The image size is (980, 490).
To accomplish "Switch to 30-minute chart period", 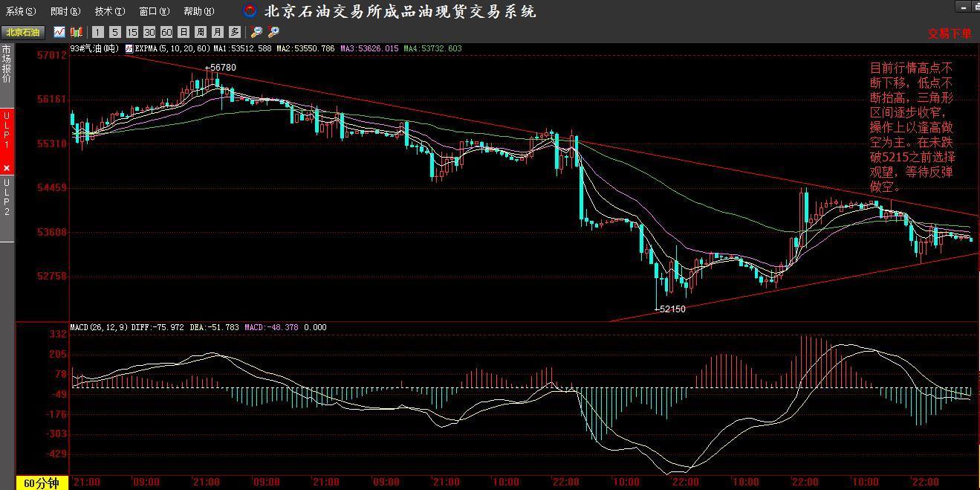I will click(149, 32).
